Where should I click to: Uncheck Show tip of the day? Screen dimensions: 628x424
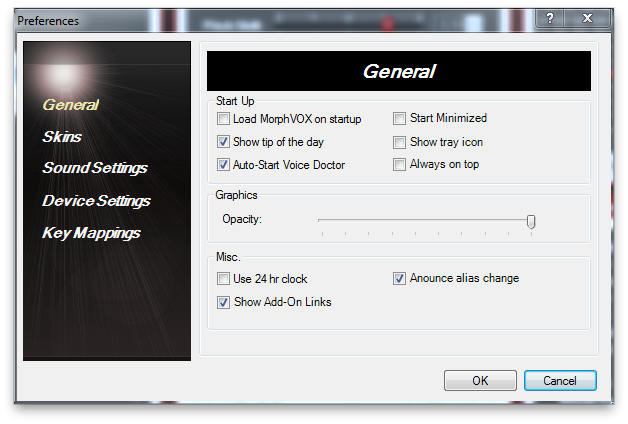click(223, 141)
